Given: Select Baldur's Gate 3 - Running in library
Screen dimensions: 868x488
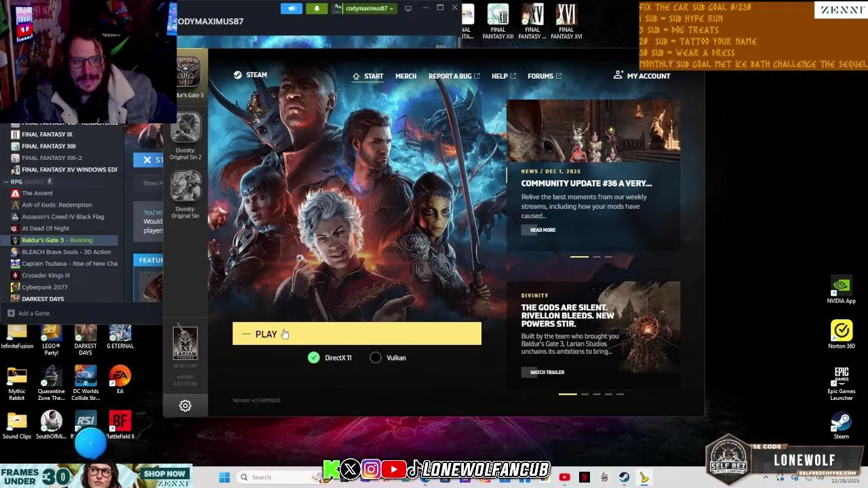Looking at the screenshot, I should 60,240.
